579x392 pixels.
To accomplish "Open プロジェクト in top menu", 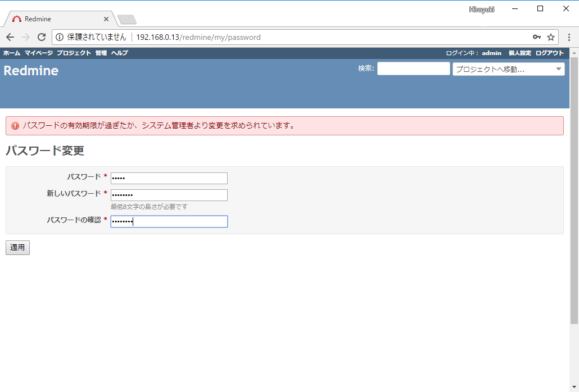I will [74, 53].
